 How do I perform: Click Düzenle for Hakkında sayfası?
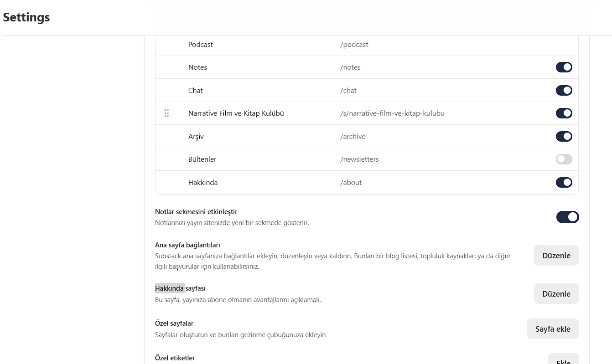(556, 294)
